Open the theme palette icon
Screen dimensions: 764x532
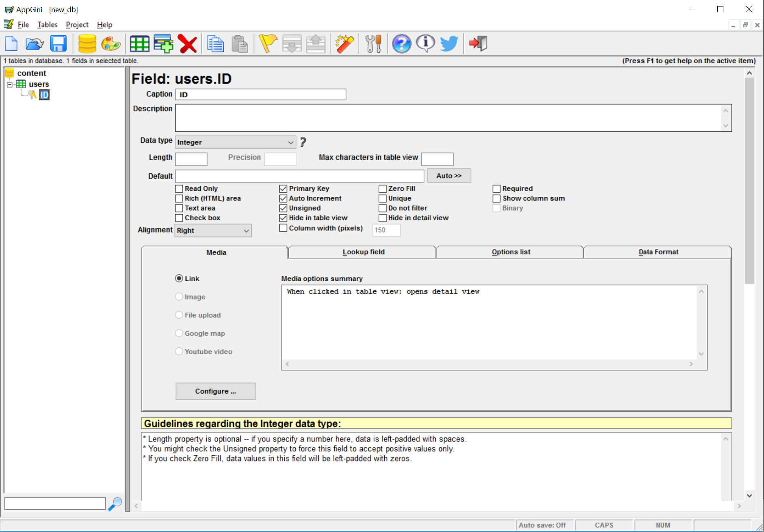pyautogui.click(x=110, y=44)
